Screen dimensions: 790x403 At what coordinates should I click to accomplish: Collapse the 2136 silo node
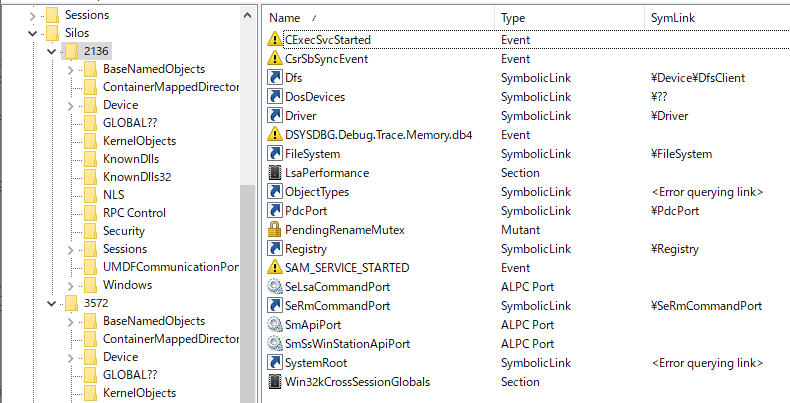[x=51, y=51]
